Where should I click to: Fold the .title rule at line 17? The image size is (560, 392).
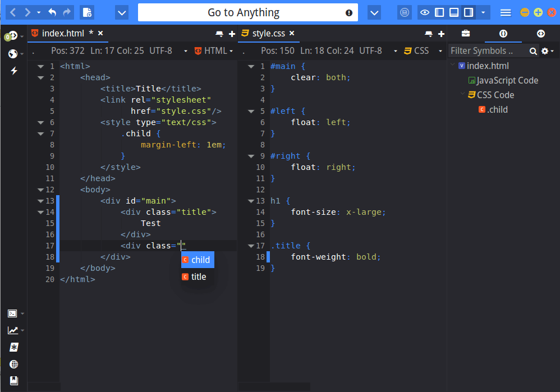tap(251, 246)
